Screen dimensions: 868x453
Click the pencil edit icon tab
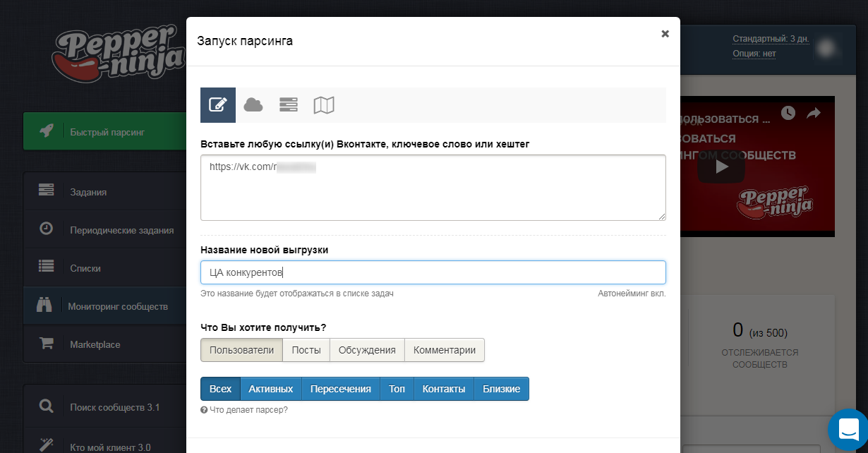coord(218,105)
